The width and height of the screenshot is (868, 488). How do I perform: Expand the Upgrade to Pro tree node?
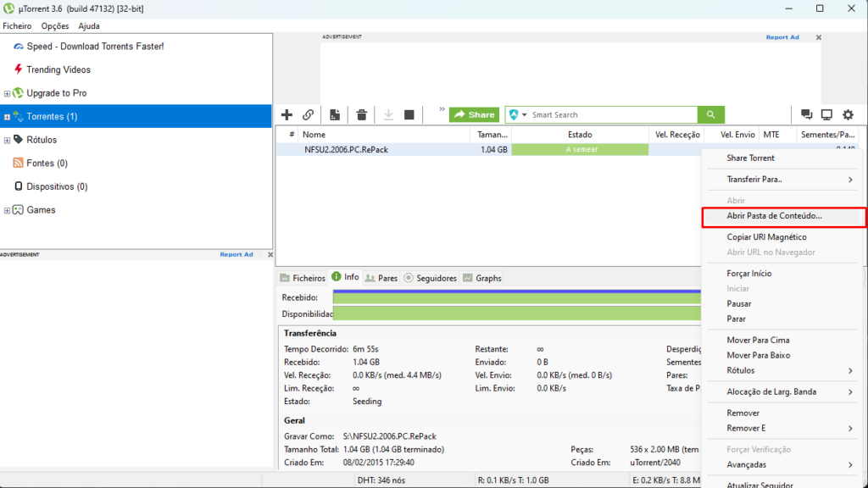click(7, 93)
